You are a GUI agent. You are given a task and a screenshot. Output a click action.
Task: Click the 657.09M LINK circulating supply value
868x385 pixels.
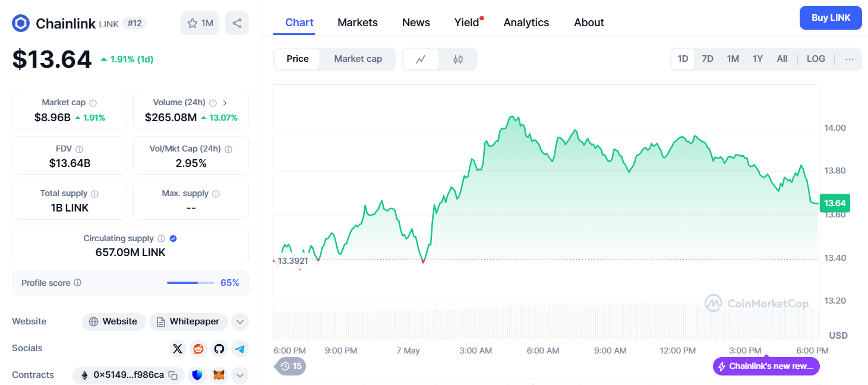(131, 253)
